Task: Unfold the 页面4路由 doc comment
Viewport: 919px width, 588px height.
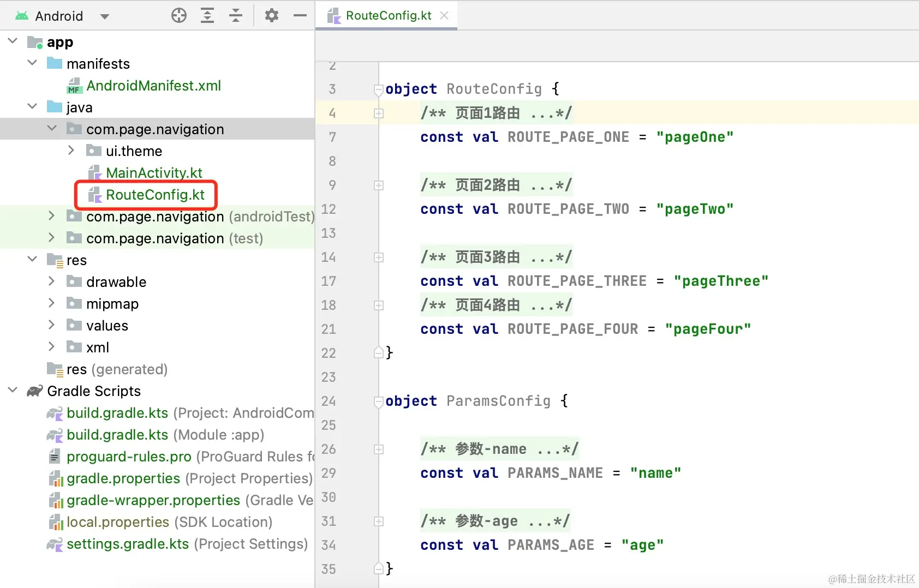Action: [378, 305]
